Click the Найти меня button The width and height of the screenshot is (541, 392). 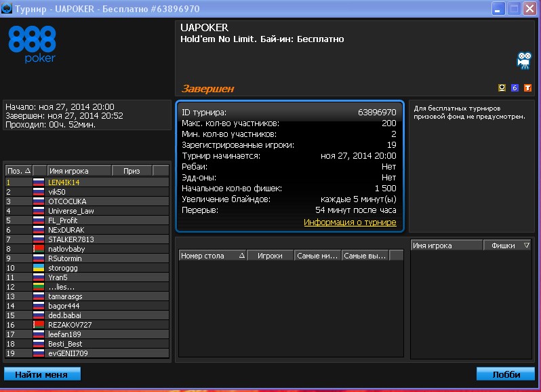(42, 374)
